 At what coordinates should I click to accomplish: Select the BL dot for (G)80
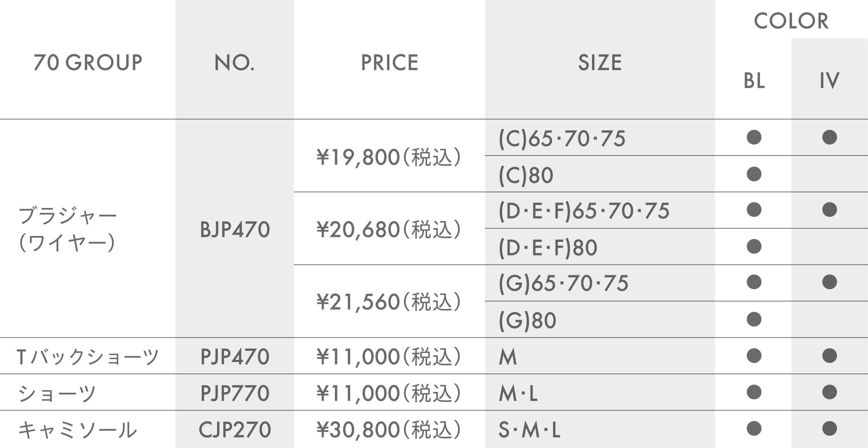754,319
